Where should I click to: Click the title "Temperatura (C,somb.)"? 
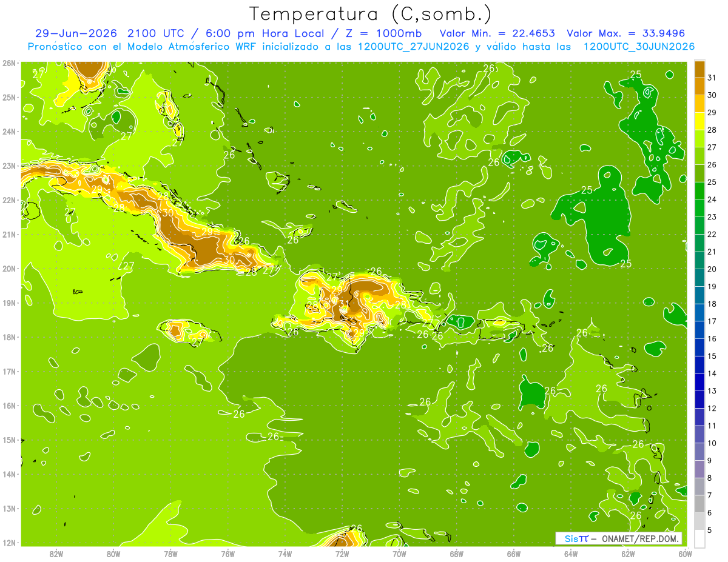371,15
